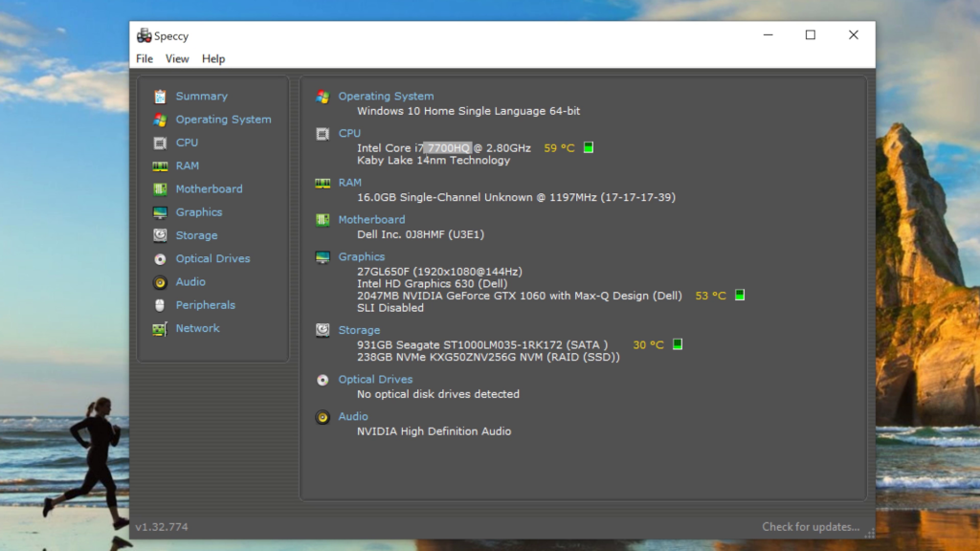Click the Network card icon in sidebar
The width and height of the screenshot is (980, 551).
click(160, 329)
